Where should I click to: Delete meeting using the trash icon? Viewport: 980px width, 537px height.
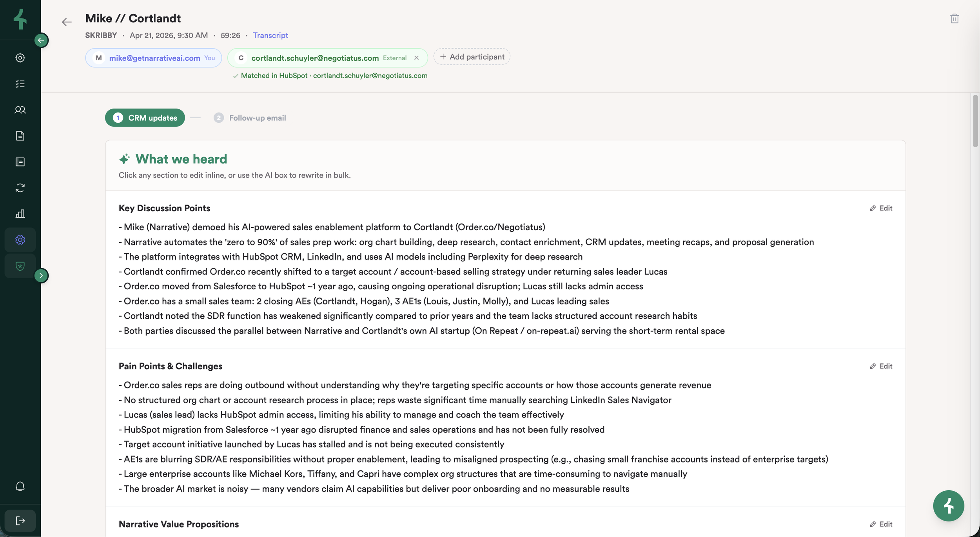click(x=954, y=18)
